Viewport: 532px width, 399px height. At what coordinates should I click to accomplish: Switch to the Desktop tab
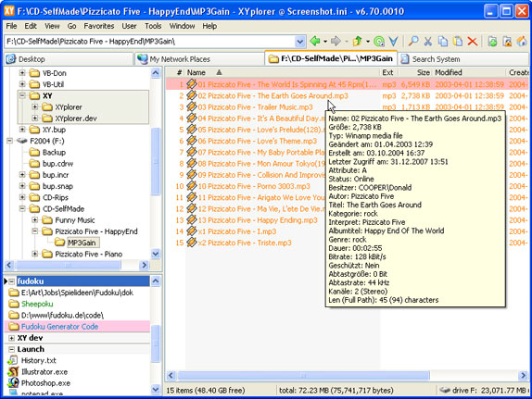pos(69,59)
